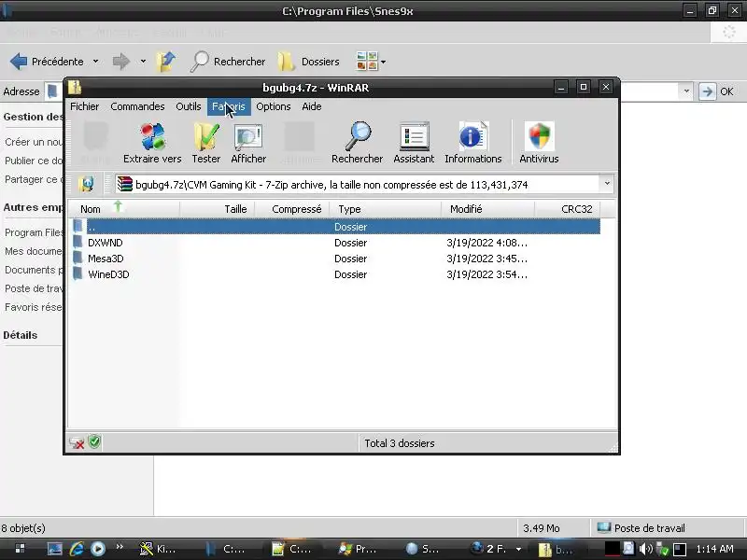747x560 pixels.
Task: Sort by Modifié column header
Action: 487,209
